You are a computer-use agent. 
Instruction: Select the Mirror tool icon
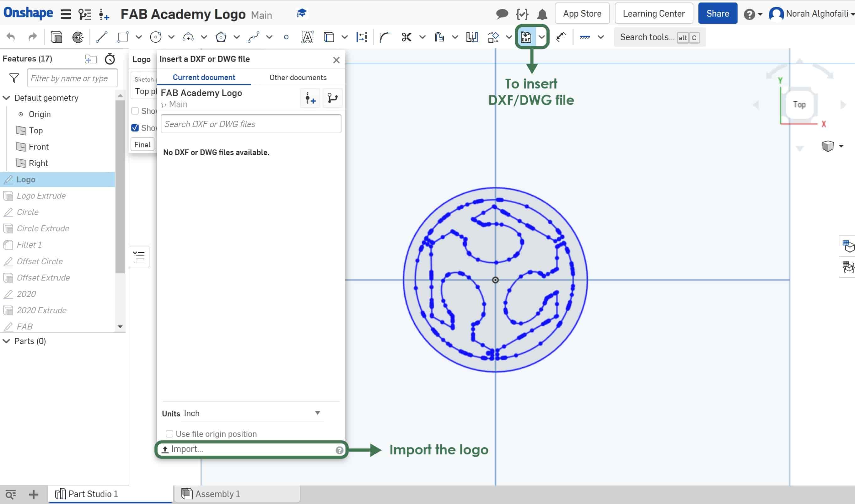(x=472, y=37)
